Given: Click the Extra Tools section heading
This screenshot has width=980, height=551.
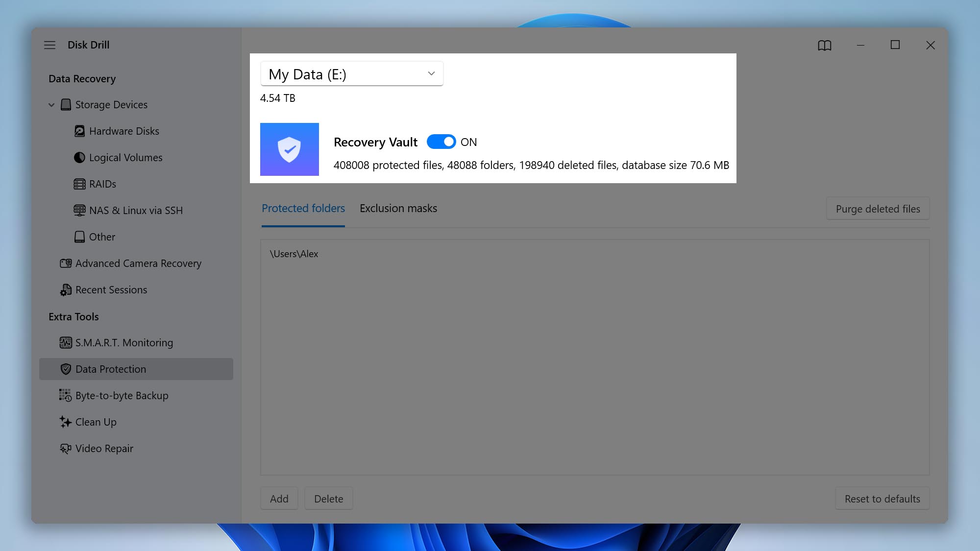Looking at the screenshot, I should click(x=73, y=317).
